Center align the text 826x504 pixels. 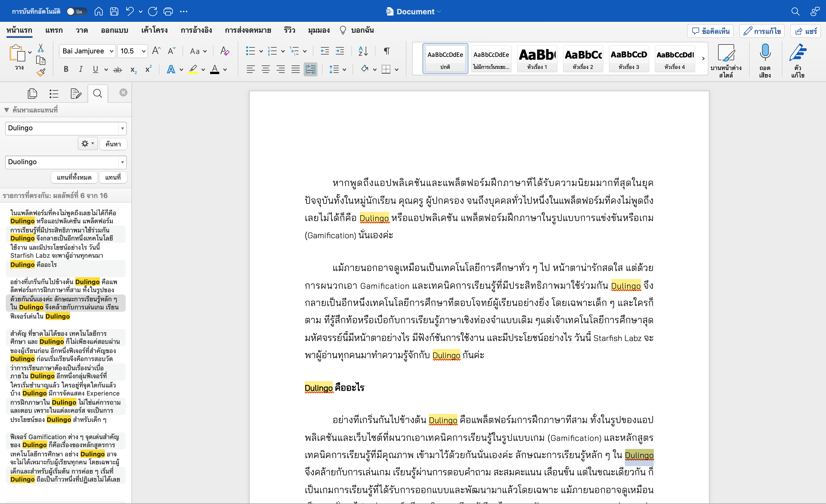coord(265,69)
